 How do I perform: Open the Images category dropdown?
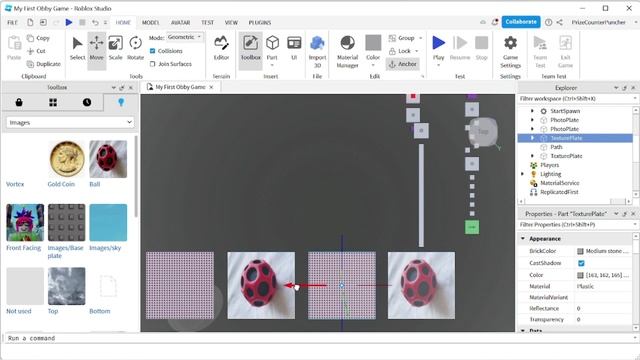70,122
